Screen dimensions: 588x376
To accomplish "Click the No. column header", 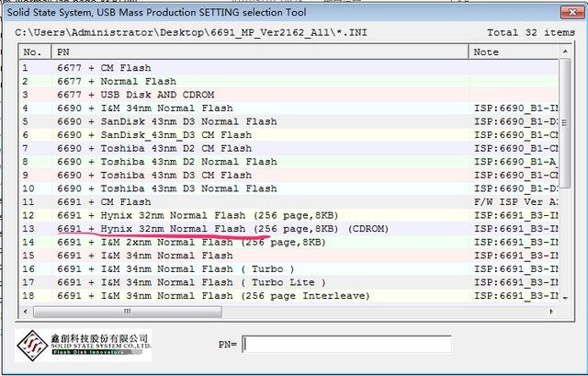I will click(35, 52).
